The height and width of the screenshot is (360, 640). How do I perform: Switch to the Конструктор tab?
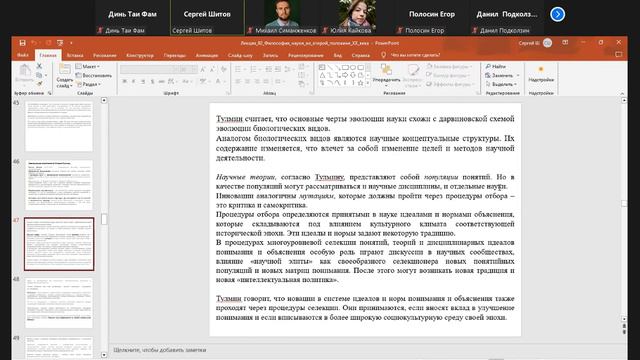140,55
